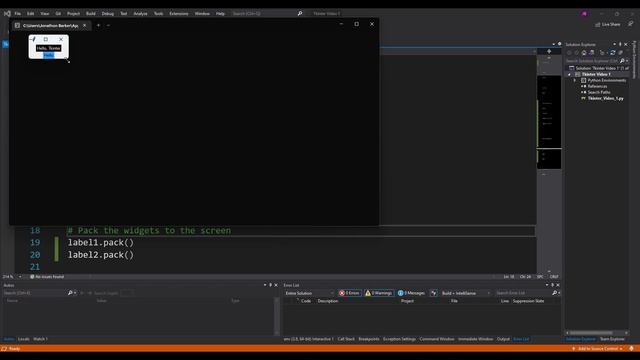The image size is (640, 360).
Task: Add a new terminal tab with plus
Action: coord(98,25)
